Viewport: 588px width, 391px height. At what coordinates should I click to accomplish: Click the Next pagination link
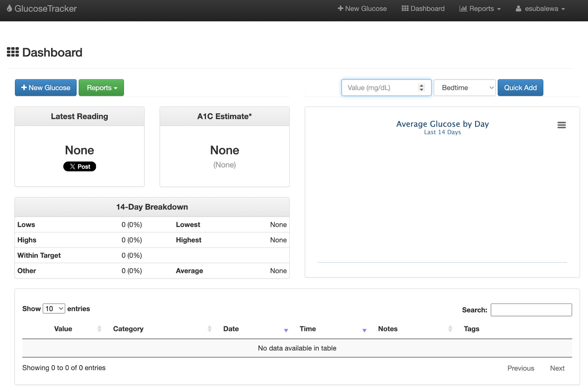(557, 368)
